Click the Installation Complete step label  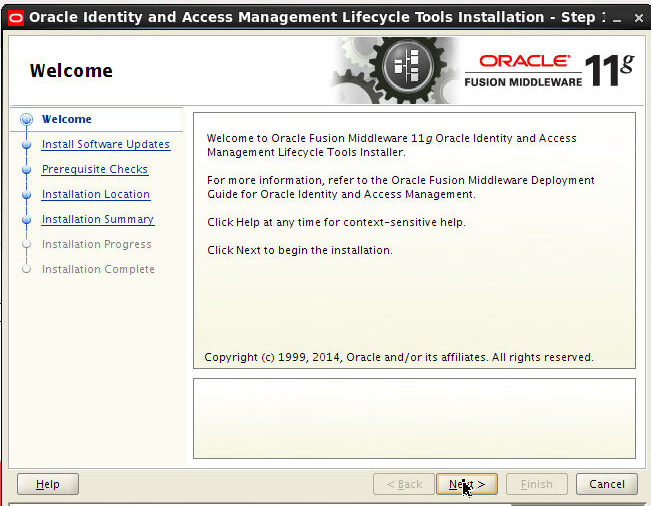98,269
